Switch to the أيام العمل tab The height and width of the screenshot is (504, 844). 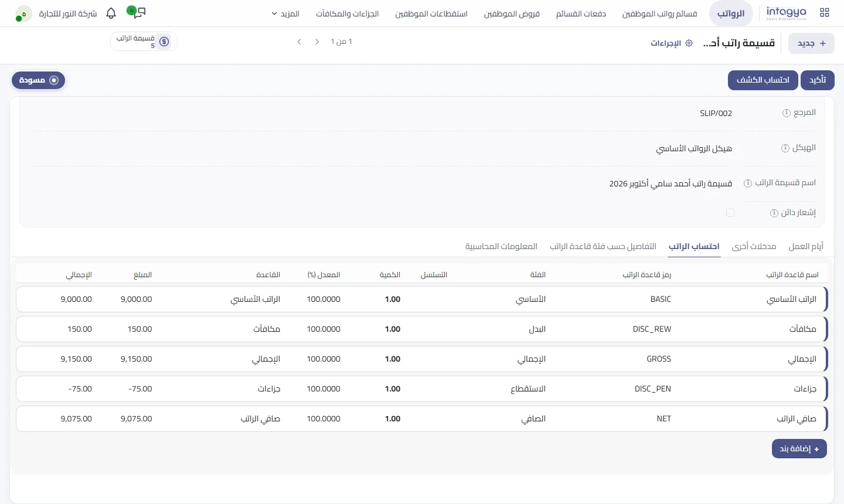tap(806, 247)
